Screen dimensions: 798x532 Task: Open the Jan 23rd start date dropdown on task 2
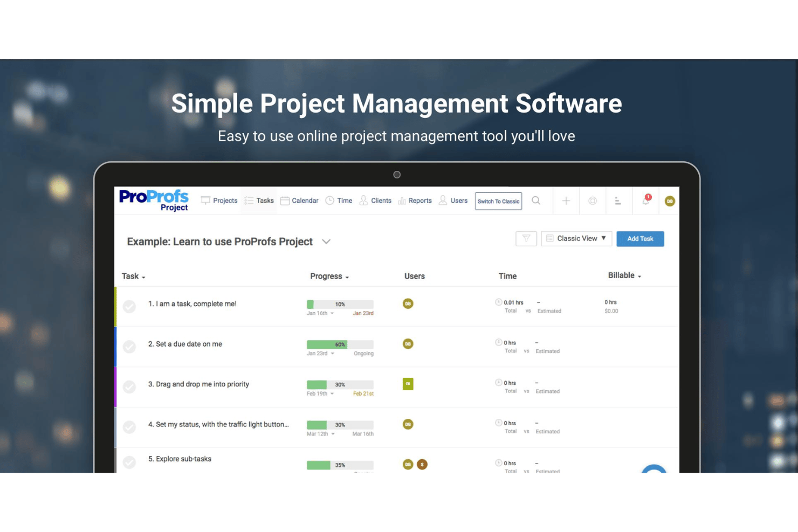(320, 354)
